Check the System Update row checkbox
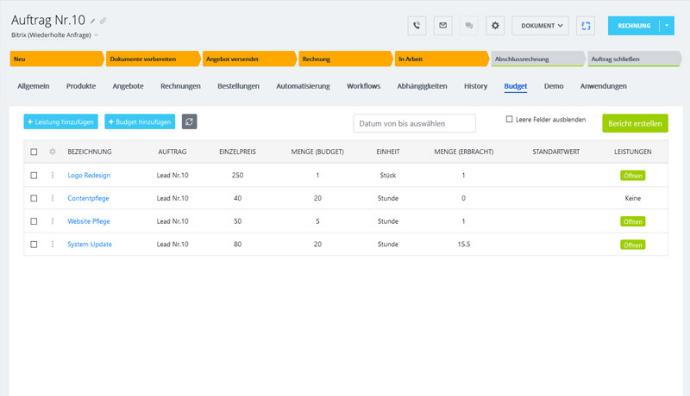 click(x=34, y=244)
